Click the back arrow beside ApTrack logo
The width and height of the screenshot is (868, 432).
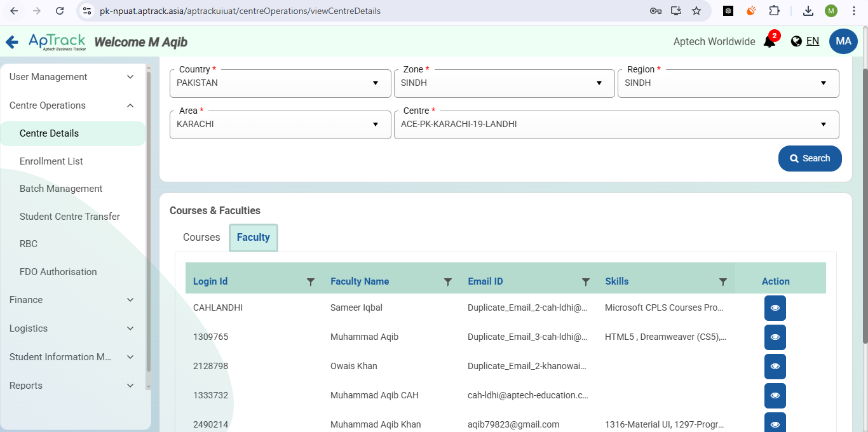(11, 42)
